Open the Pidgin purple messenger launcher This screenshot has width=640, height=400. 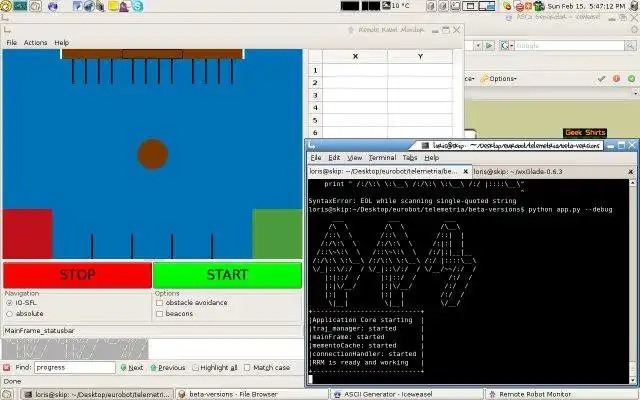(124, 6)
